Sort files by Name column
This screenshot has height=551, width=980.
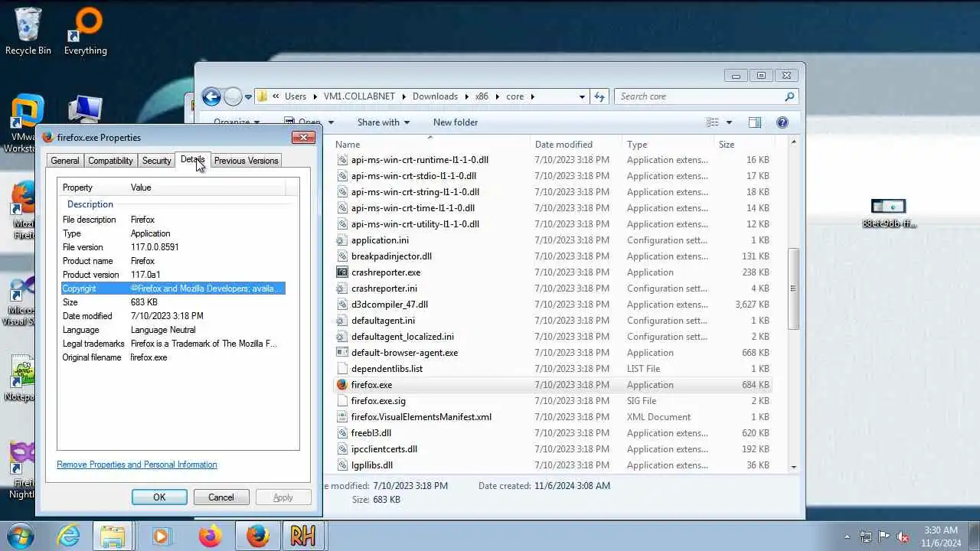(430, 145)
